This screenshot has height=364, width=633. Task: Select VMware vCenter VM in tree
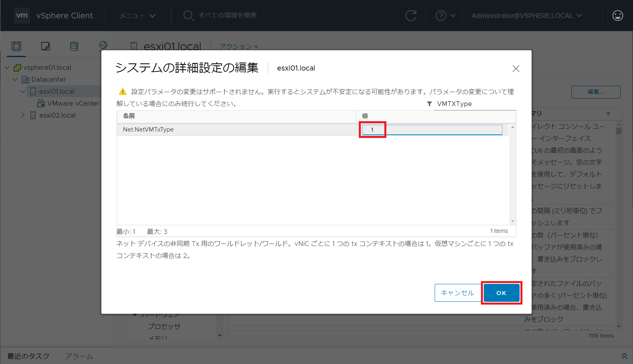tap(73, 103)
